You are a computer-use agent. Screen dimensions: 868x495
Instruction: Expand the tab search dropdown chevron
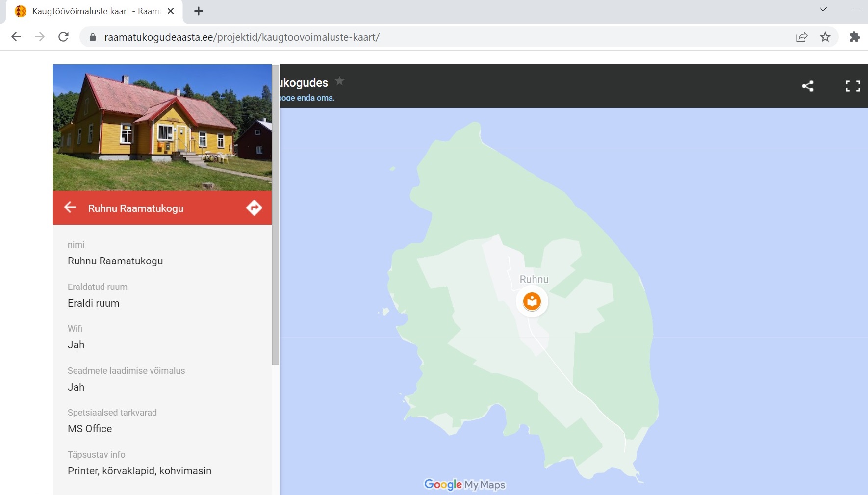[823, 9]
